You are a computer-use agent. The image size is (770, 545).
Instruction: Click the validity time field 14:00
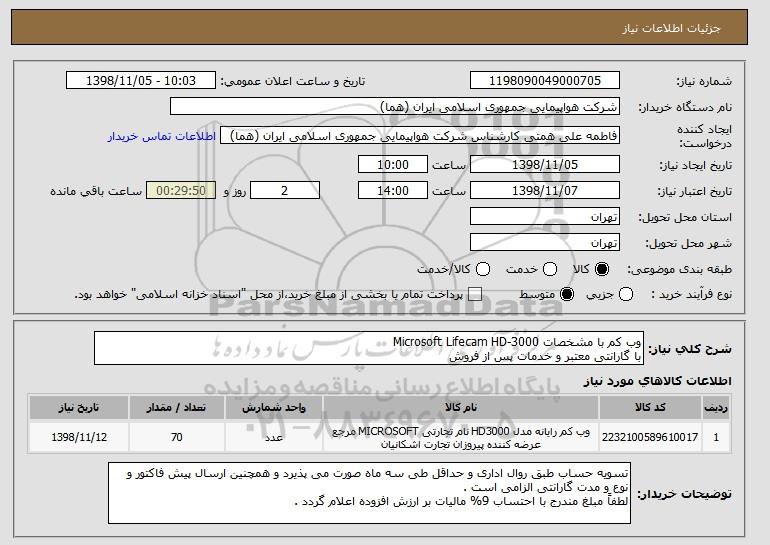point(393,191)
